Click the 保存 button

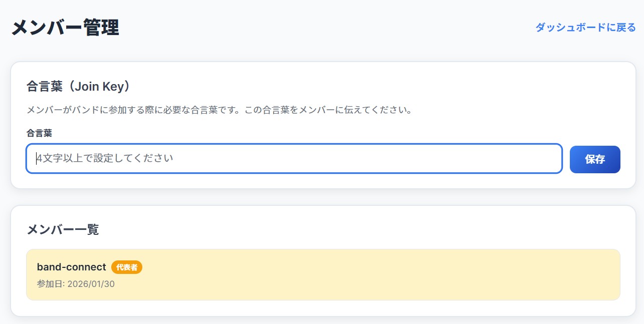(594, 159)
